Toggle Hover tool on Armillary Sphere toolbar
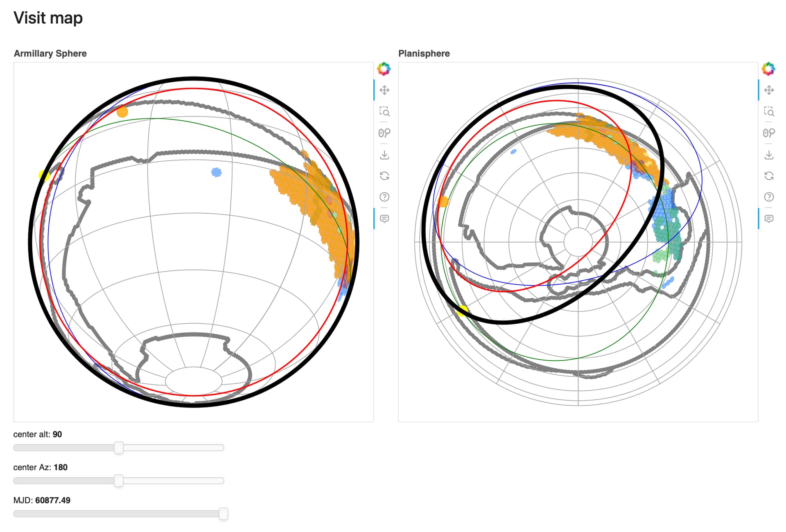786x532 pixels. point(384,219)
